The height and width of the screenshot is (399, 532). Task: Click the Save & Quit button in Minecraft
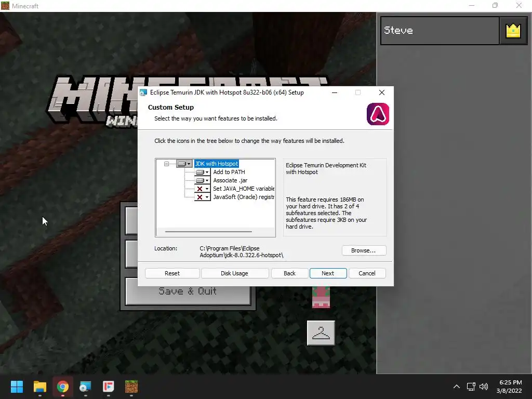[188, 291]
